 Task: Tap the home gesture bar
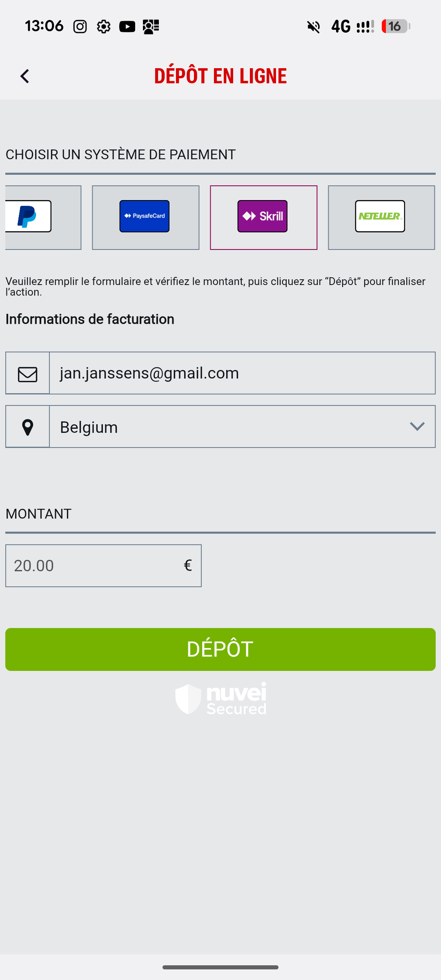[220, 967]
